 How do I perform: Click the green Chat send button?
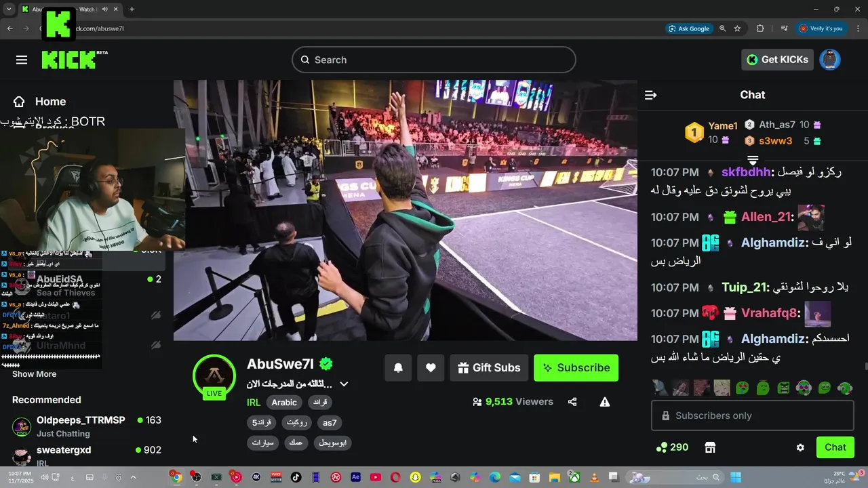835,447
